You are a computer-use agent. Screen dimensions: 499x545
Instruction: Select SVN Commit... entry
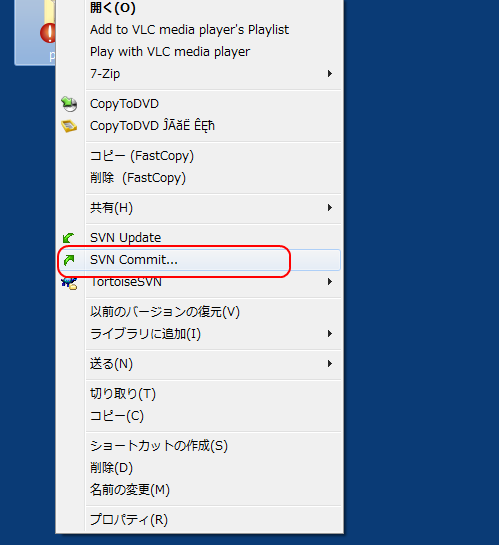[x=198, y=260]
